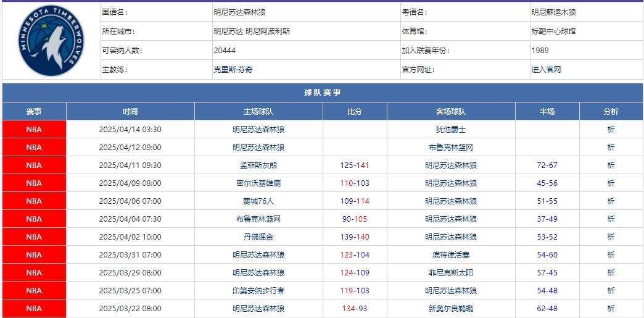
Task: Open 密尔沃基雄鹿 team link
Action: click(258, 183)
